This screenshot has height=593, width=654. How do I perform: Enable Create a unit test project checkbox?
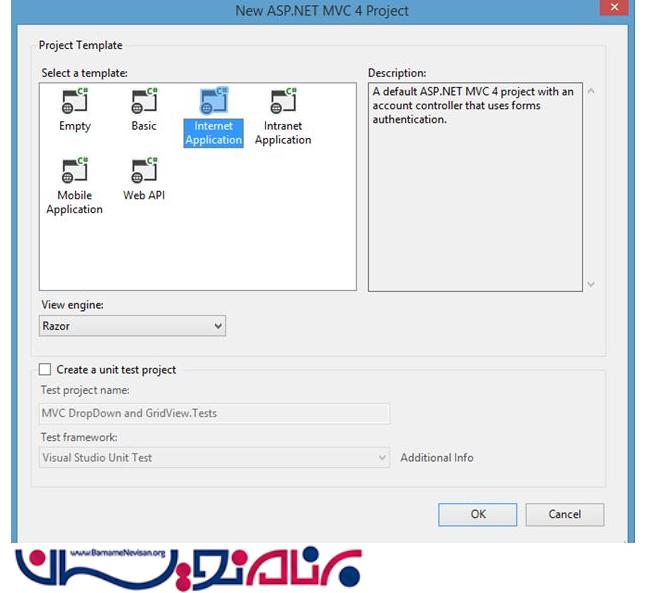coord(45,369)
